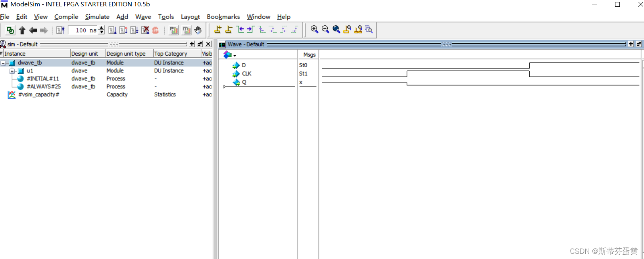
Task: Open the signal filter dropdown arrow above D
Action: click(x=235, y=56)
